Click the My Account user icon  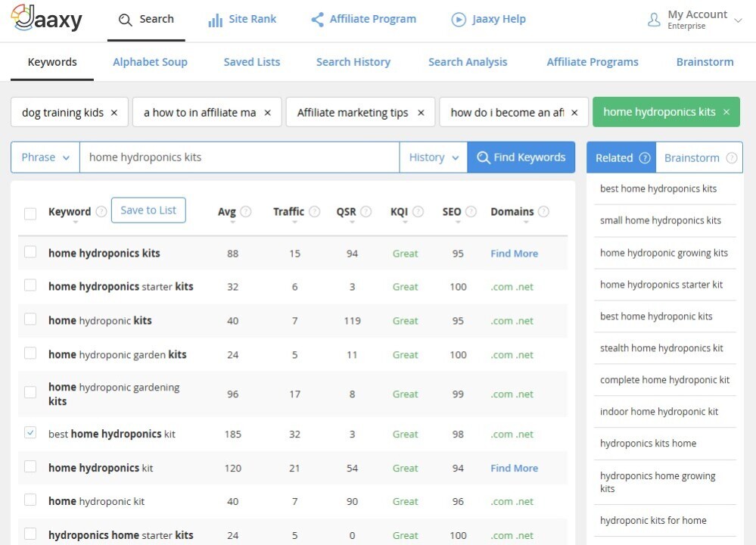(x=654, y=20)
